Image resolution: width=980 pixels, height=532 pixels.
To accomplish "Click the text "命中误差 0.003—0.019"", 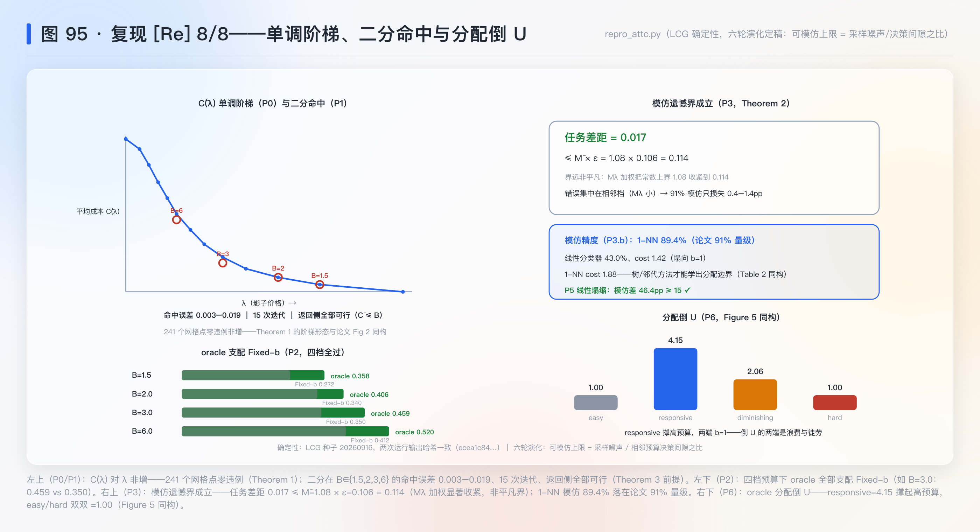I will pyautogui.click(x=202, y=315).
